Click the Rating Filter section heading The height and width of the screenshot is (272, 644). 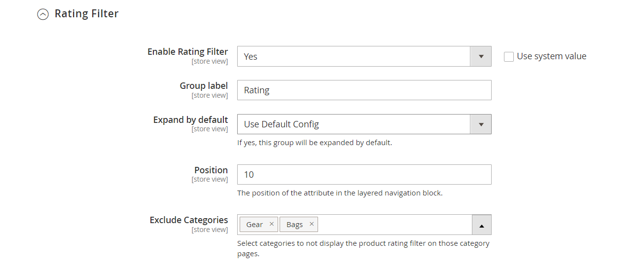[86, 14]
